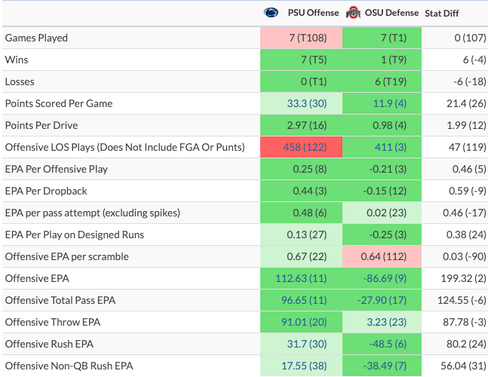
Task: Click the red 458 (122) plays cell
Action: 301,147
